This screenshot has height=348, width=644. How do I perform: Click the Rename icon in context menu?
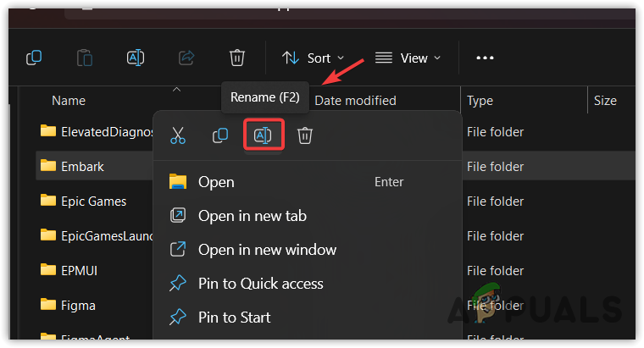tap(263, 135)
